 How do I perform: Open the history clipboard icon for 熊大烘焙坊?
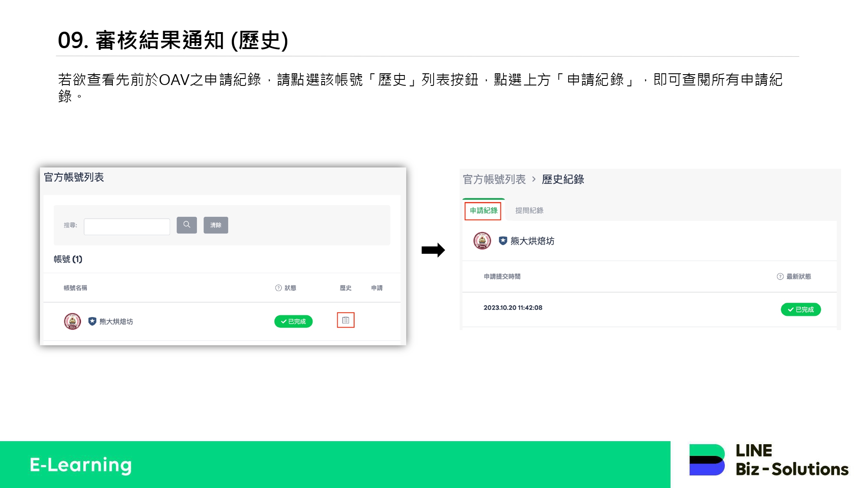[x=345, y=320]
